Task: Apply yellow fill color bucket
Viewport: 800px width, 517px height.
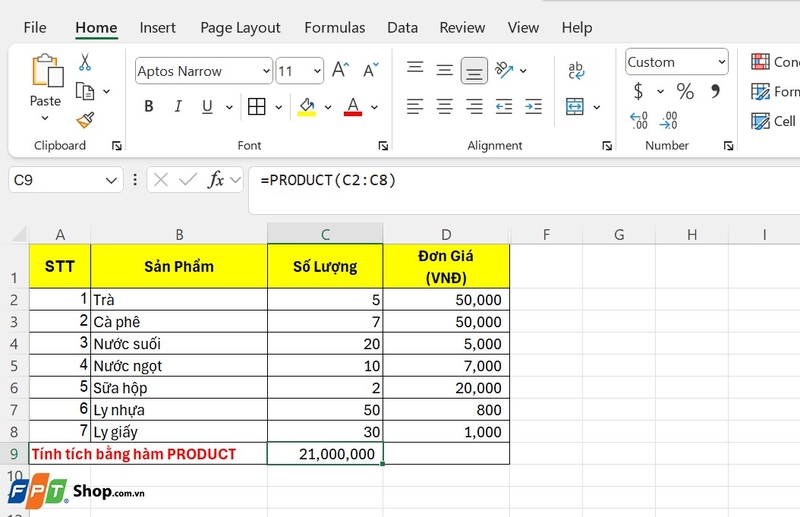Action: point(307,107)
